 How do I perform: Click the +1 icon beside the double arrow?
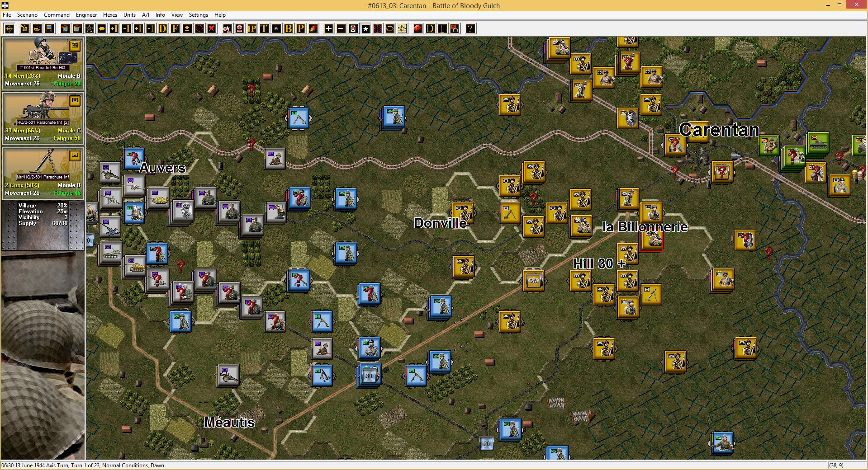point(114,29)
